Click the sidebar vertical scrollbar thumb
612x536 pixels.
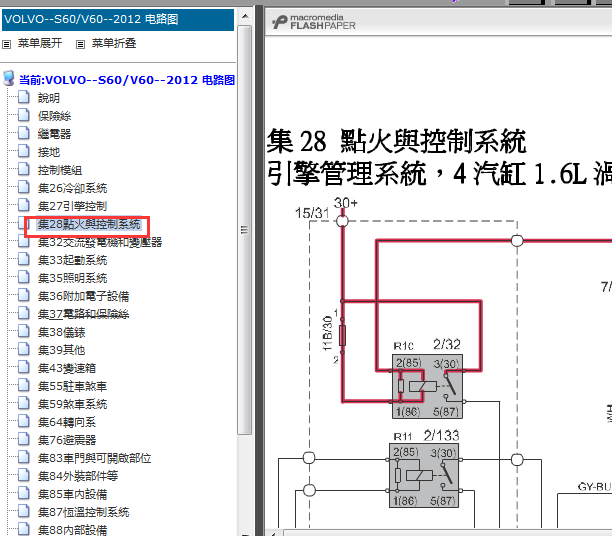click(245, 230)
